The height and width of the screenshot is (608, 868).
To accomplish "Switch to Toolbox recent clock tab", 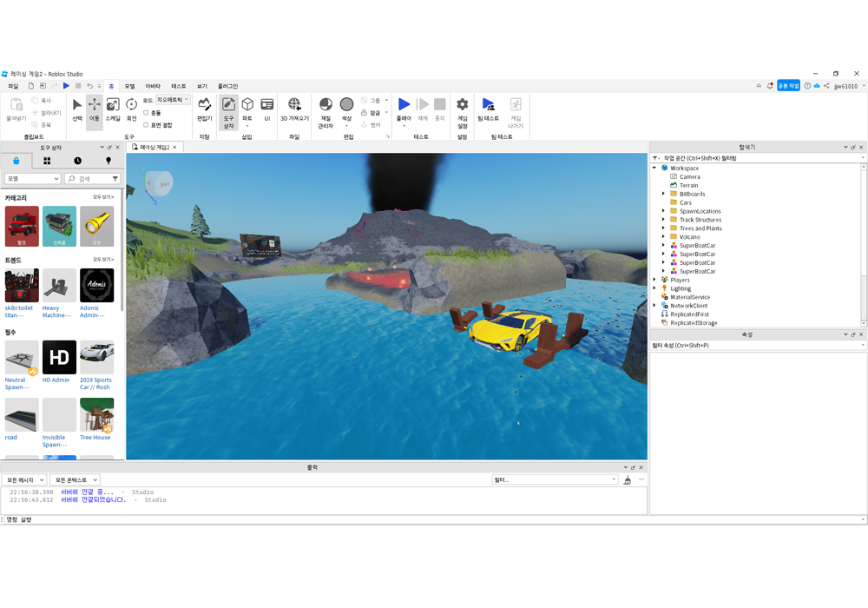I will coord(77,161).
